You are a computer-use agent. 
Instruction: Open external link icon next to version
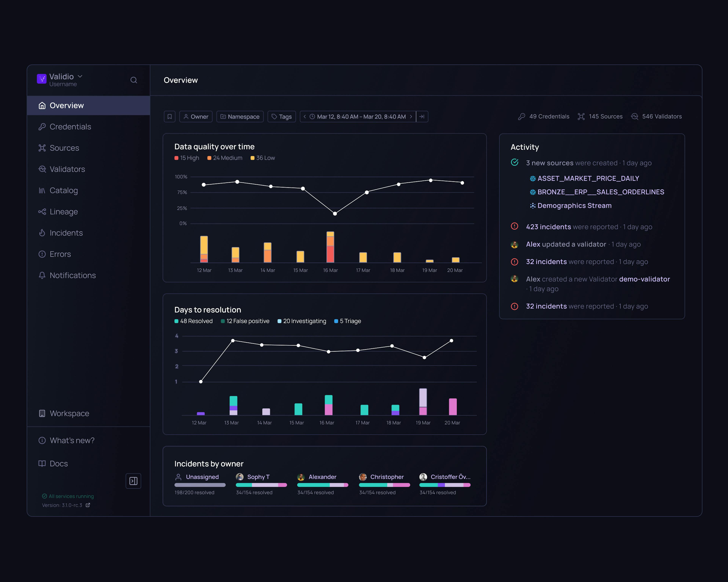(x=88, y=505)
